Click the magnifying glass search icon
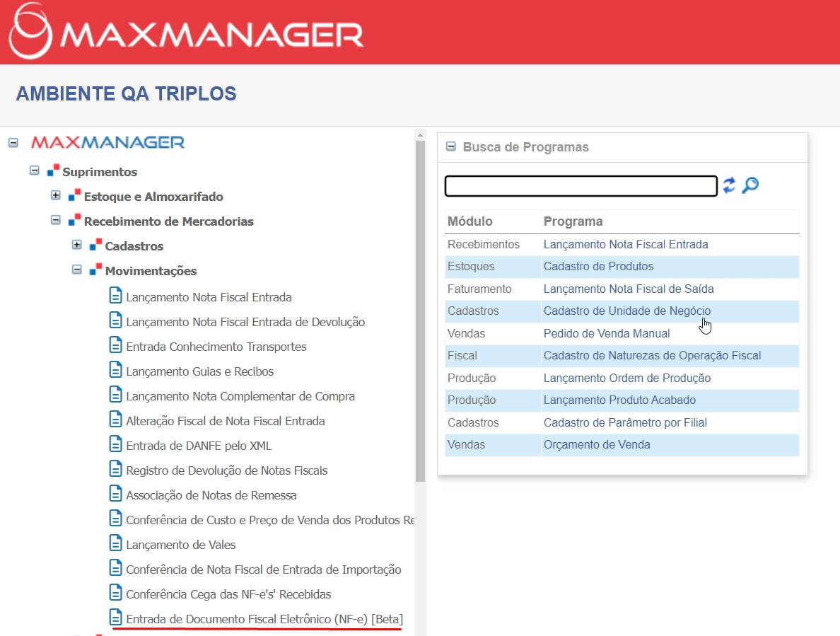The width and height of the screenshot is (840, 636). (750, 185)
